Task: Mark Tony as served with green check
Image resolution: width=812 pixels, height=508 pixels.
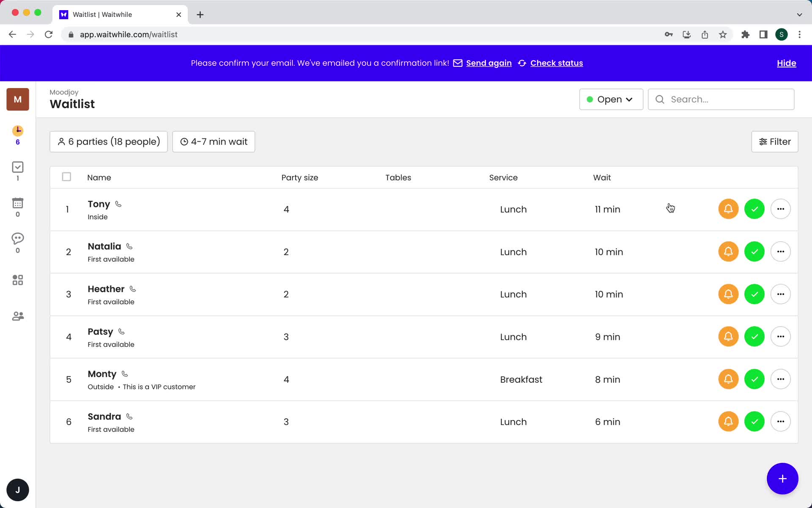Action: (754, 209)
